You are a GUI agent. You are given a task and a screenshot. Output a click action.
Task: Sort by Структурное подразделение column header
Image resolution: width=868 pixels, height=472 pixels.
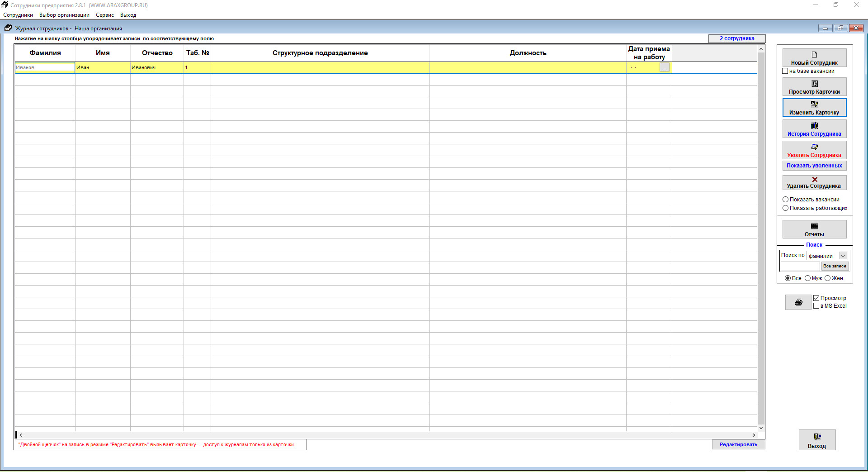(x=320, y=53)
